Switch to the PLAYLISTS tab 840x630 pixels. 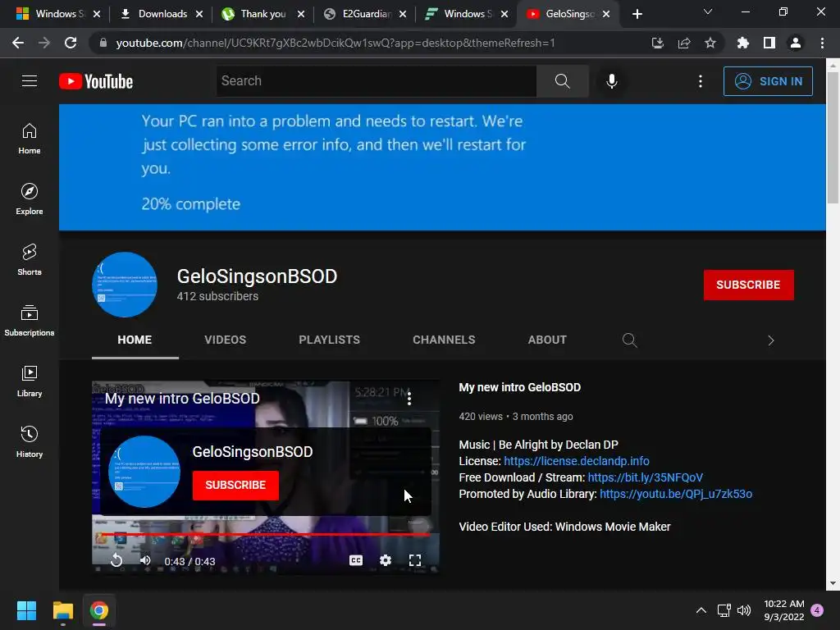coord(330,340)
